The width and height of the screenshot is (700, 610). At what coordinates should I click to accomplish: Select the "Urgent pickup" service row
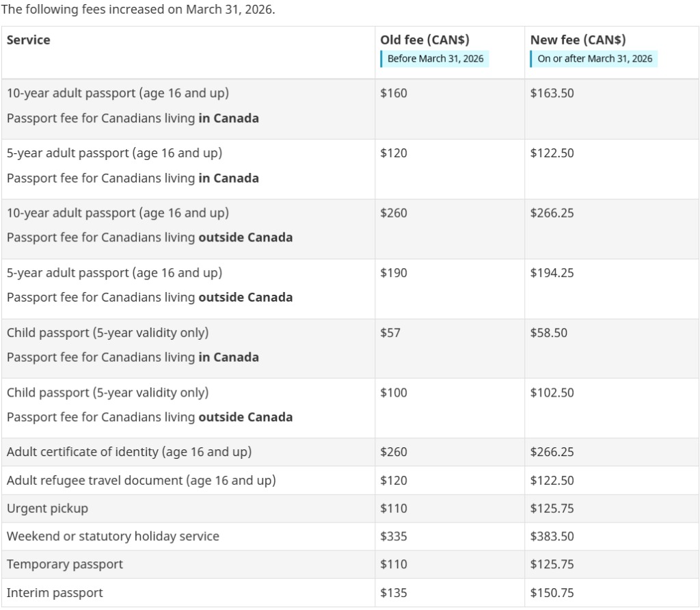pyautogui.click(x=47, y=509)
